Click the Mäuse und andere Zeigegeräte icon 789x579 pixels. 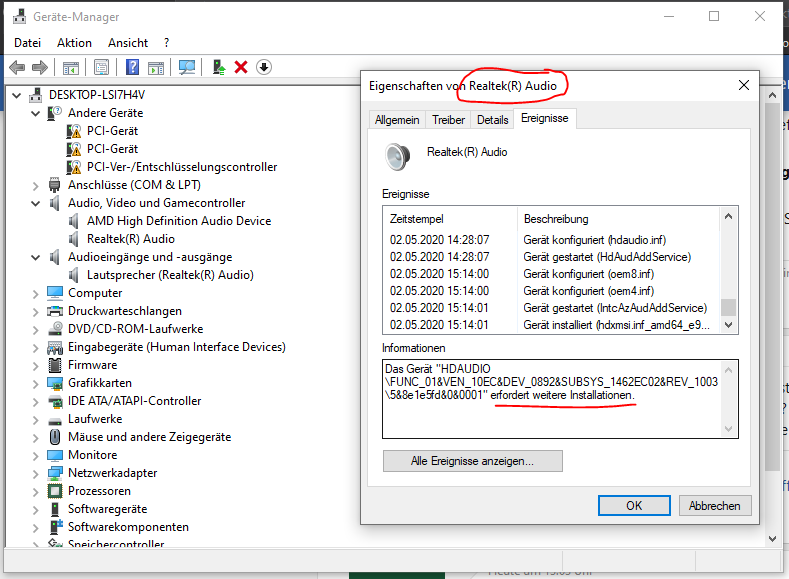(x=54, y=437)
